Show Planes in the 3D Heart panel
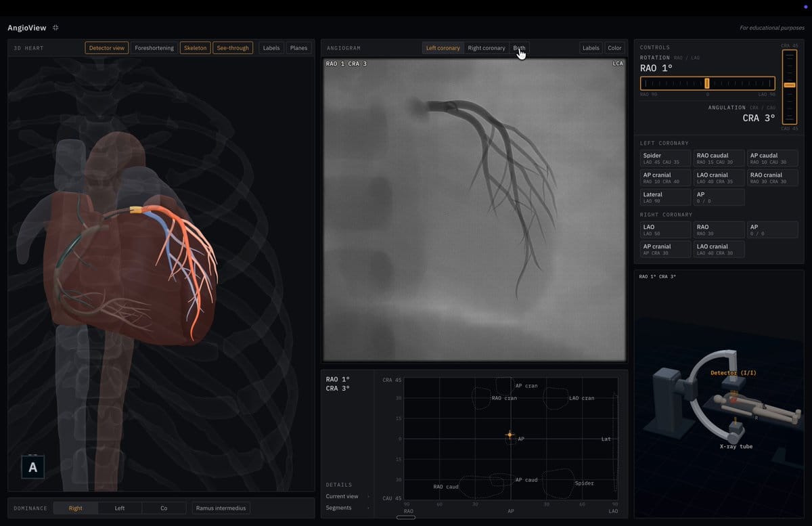This screenshot has height=526, width=812. pyautogui.click(x=298, y=48)
